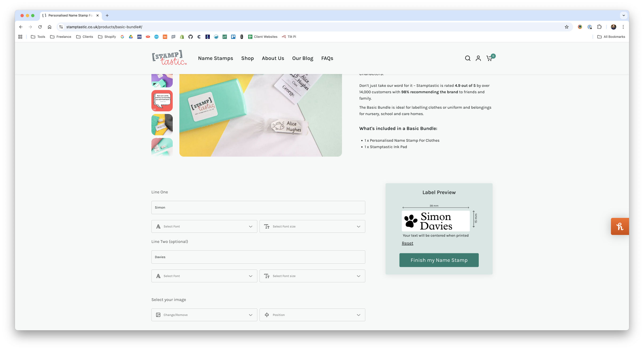644x350 pixels.
Task: Open the Name Stamps menu
Action: tap(216, 58)
